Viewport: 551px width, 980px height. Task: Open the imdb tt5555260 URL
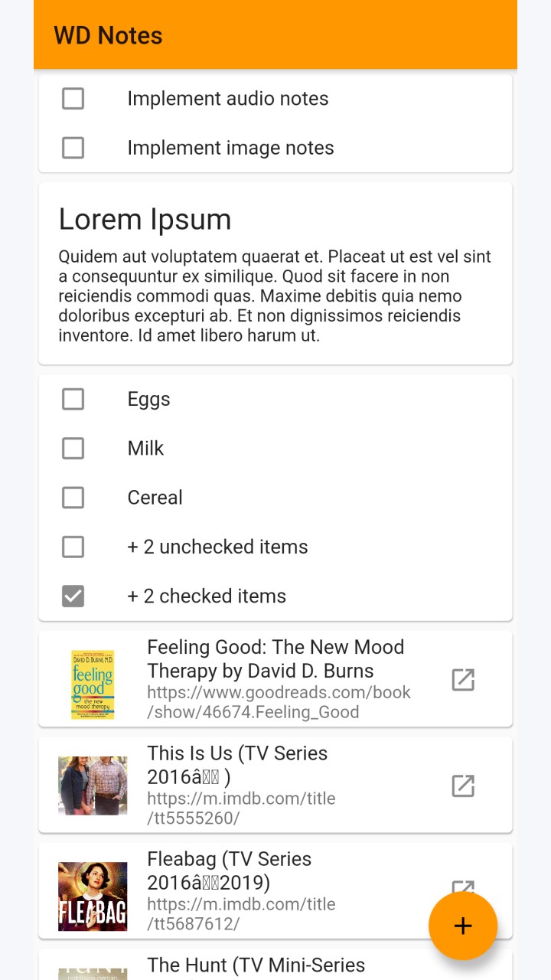coord(241,808)
